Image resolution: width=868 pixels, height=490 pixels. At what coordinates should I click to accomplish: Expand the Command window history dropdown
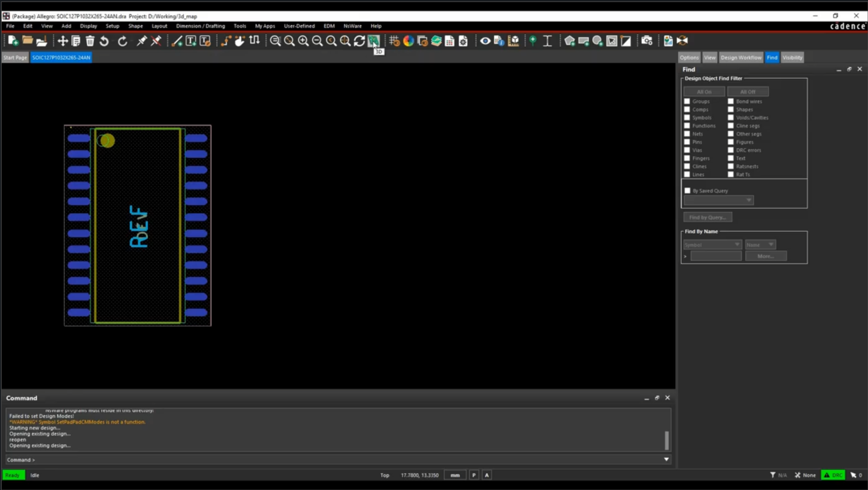coord(666,459)
